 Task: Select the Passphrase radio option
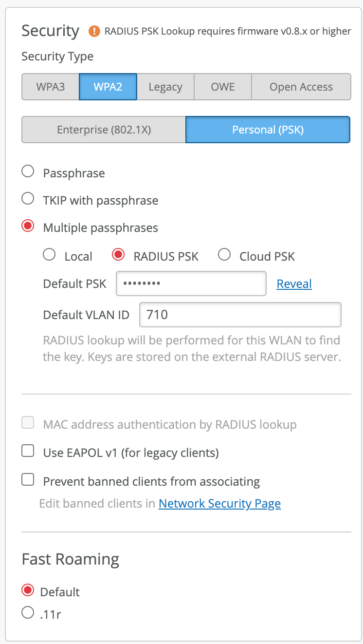tap(28, 171)
